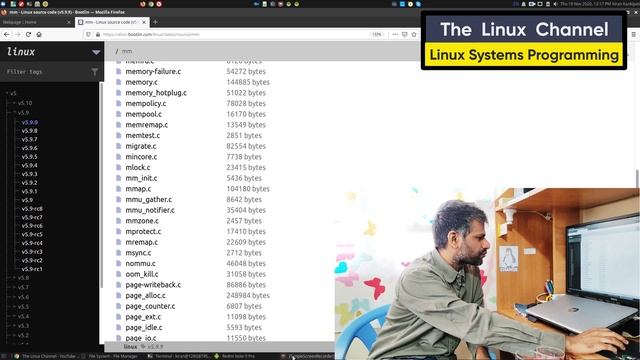640x360 pixels.
Task: Bookmark this page with the star icon
Action: [414, 35]
